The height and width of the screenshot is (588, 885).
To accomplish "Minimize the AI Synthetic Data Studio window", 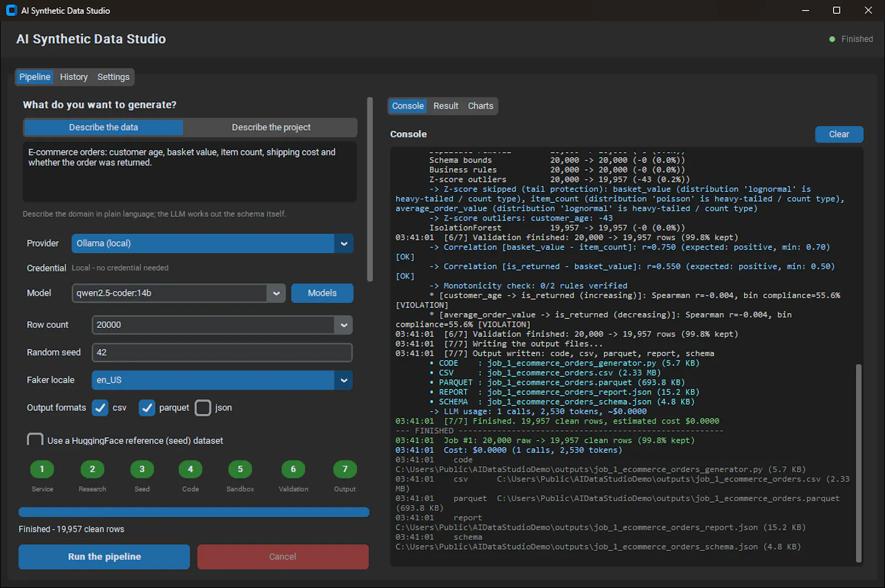I will point(806,11).
